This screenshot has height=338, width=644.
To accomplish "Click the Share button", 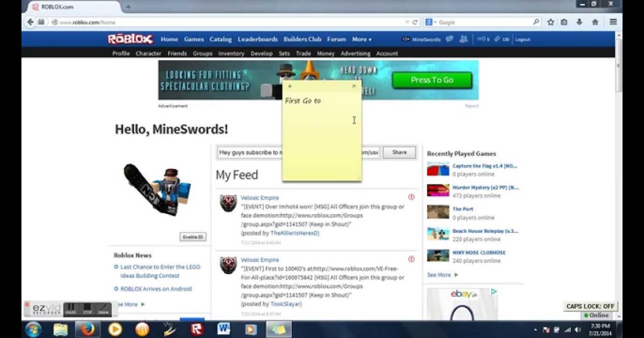I will click(x=399, y=152).
